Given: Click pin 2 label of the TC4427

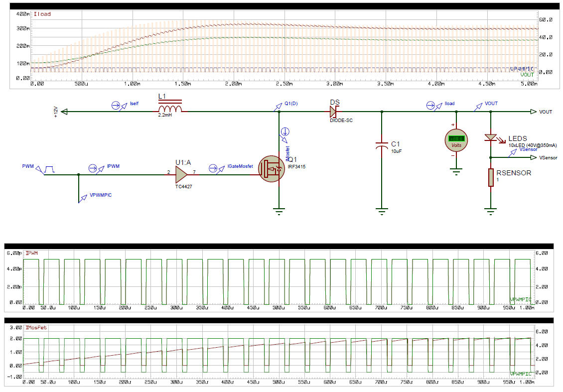Looking at the screenshot, I should [x=168, y=172].
